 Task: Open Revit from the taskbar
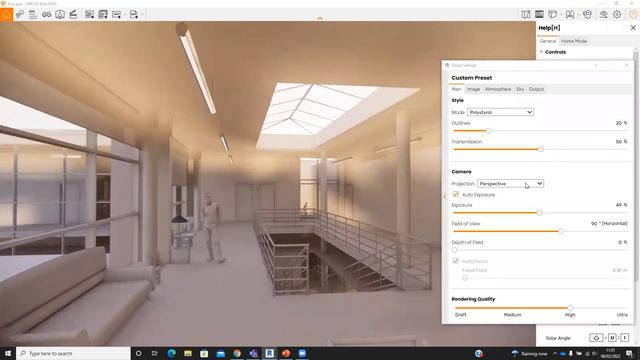pyautogui.click(x=269, y=353)
